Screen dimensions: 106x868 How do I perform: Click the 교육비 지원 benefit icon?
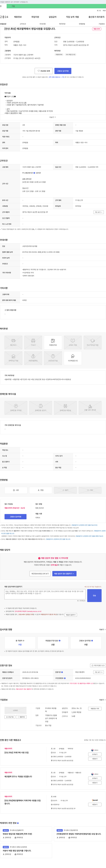[73, 342]
